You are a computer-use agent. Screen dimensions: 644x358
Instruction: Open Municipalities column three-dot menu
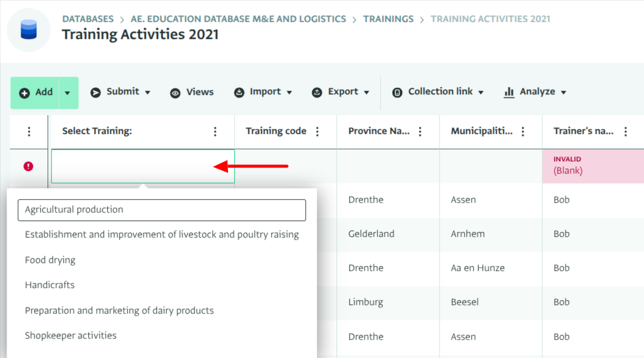[x=523, y=132]
